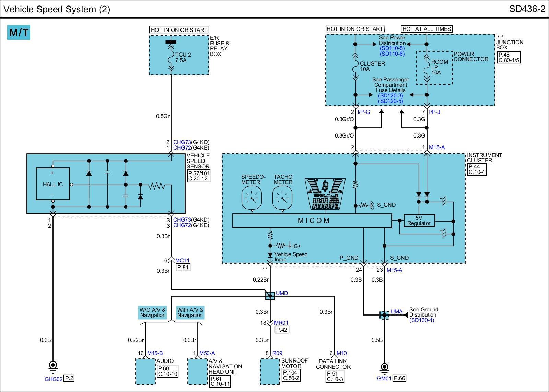This screenshot has width=549, height=392.
Task: Click the GHG02 ground label
Action: (54, 379)
